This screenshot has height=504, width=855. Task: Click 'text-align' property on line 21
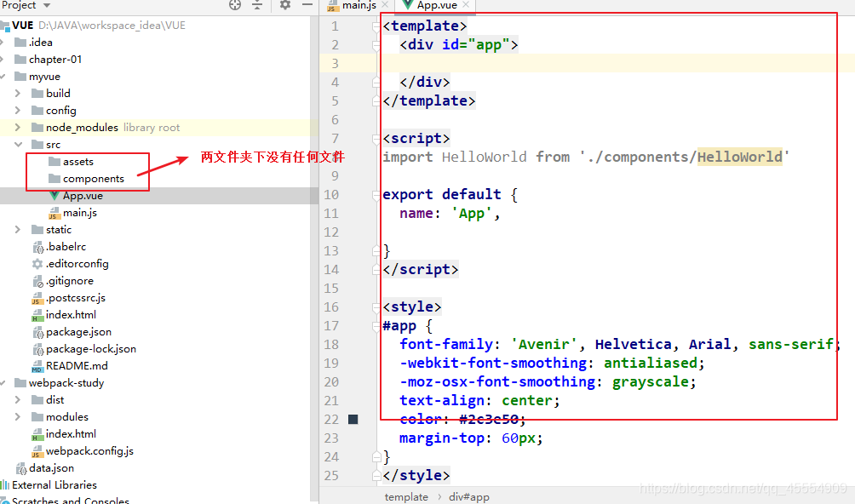[442, 400]
